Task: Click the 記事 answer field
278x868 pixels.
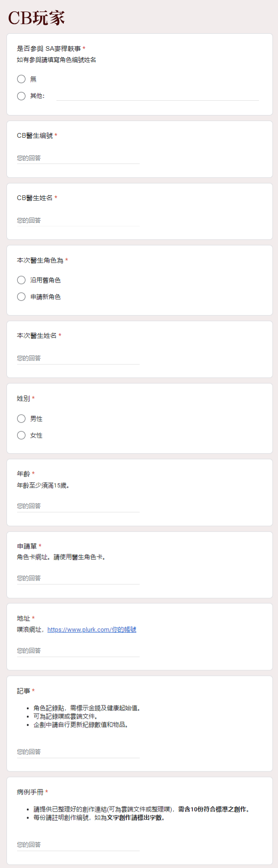Action: point(78,752)
